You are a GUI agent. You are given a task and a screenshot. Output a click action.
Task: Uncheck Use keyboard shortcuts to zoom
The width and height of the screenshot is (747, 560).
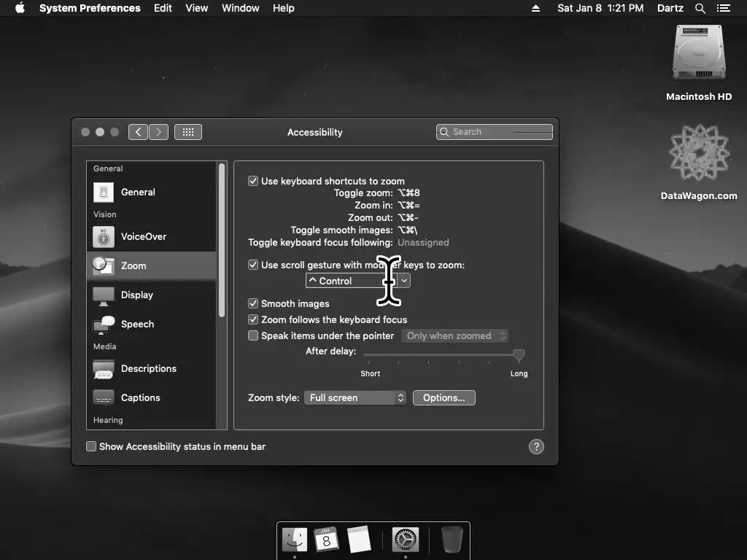(x=253, y=181)
